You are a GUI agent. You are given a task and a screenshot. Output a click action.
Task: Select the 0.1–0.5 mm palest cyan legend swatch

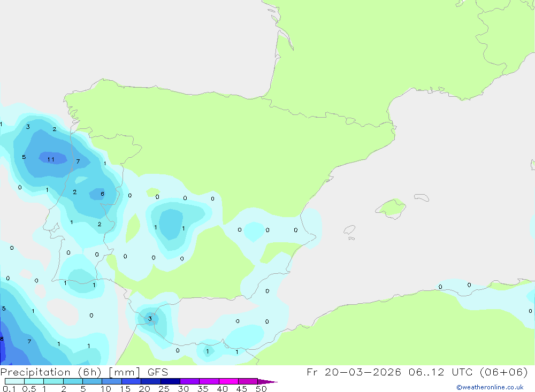pyautogui.click(x=14, y=381)
